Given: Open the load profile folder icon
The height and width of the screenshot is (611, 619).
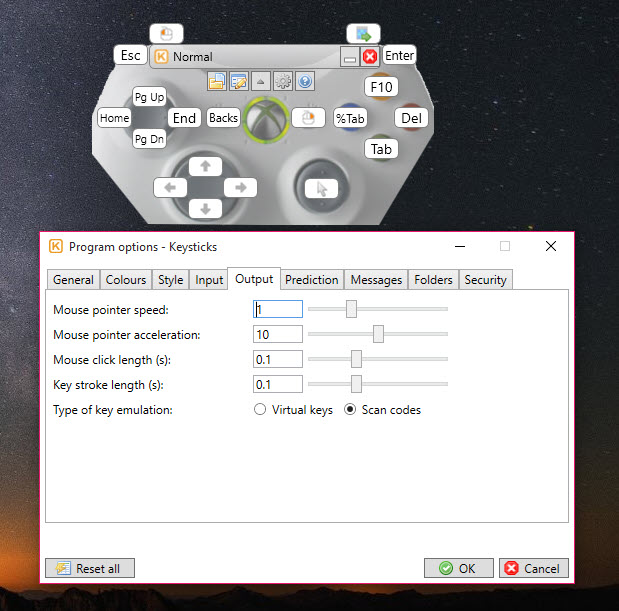Looking at the screenshot, I should point(217,81).
